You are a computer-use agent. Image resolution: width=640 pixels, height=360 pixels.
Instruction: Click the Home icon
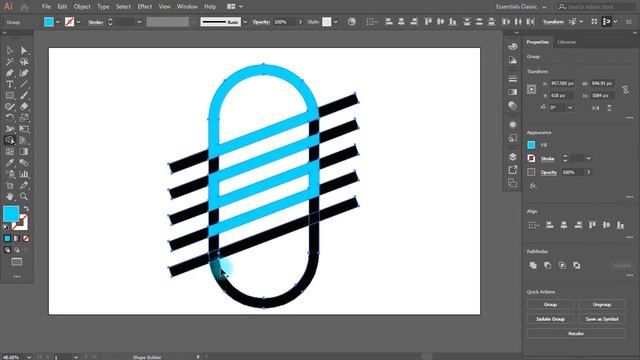tap(24, 7)
